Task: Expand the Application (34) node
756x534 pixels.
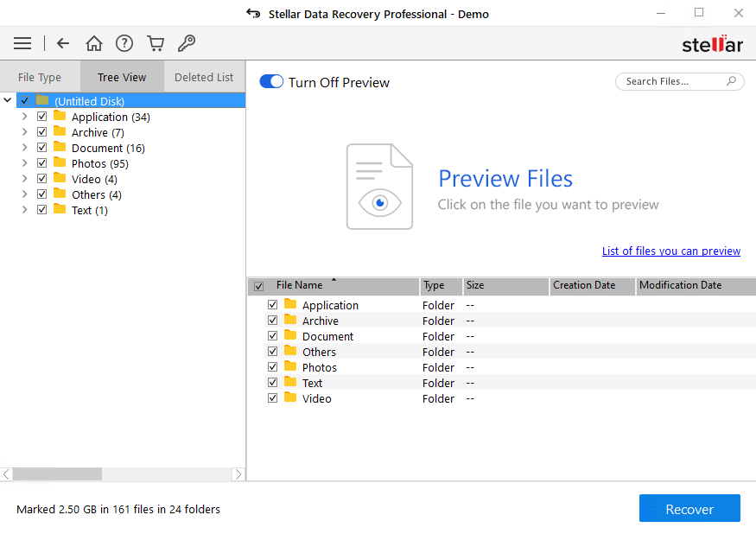Action: [24, 117]
